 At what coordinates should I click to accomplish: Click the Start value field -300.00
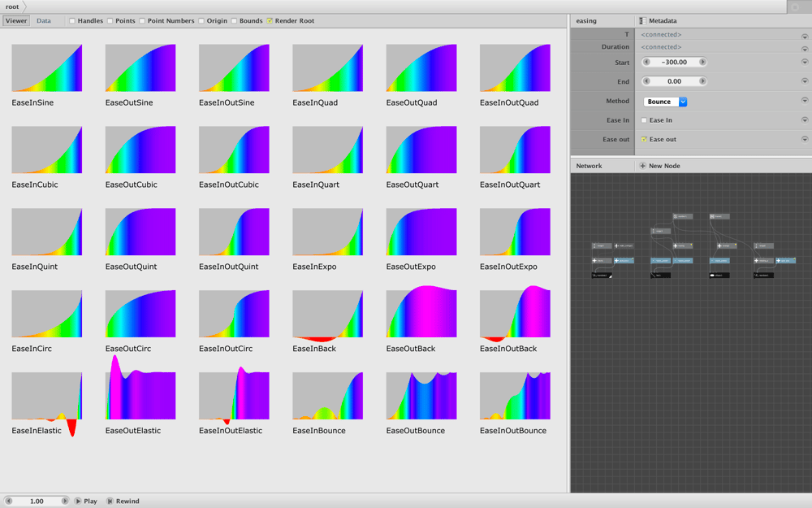point(674,62)
